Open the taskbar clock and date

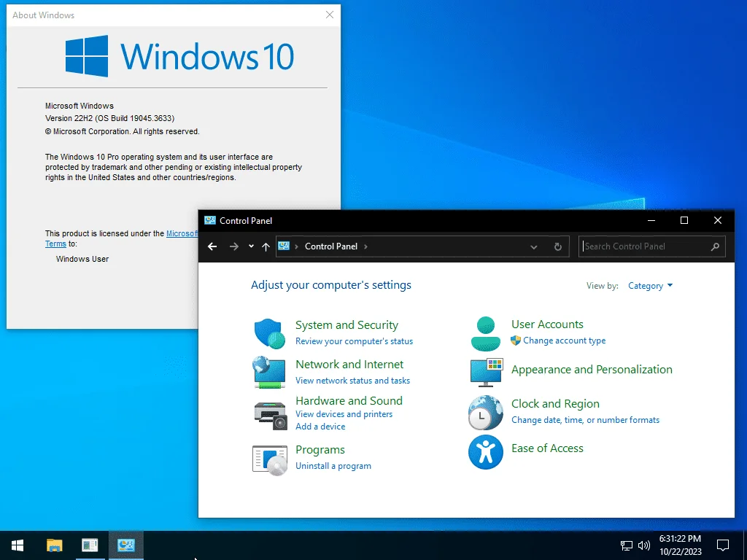click(x=681, y=545)
